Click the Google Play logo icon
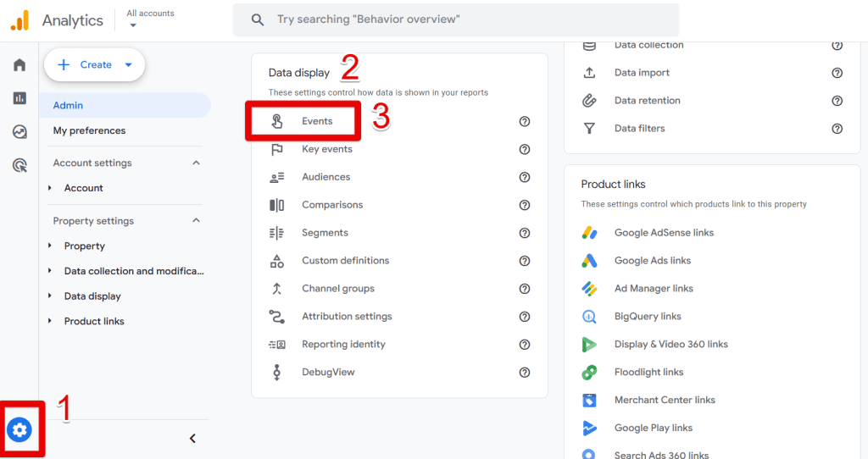This screenshot has height=459, width=868. [x=590, y=428]
